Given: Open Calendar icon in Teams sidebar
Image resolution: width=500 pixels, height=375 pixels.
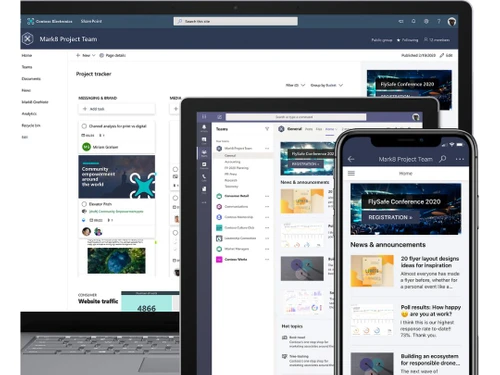Looking at the screenshot, I should point(204,165).
